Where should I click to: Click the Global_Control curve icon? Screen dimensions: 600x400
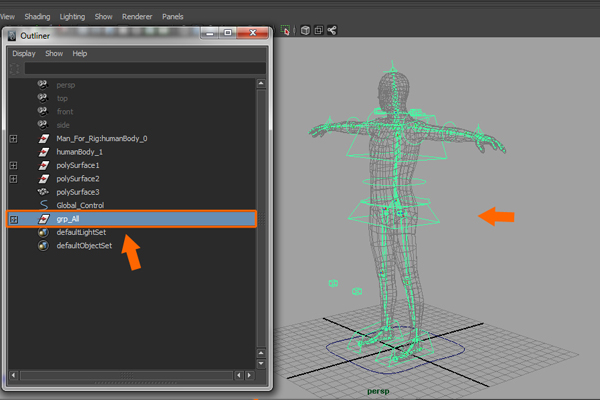pyautogui.click(x=44, y=205)
